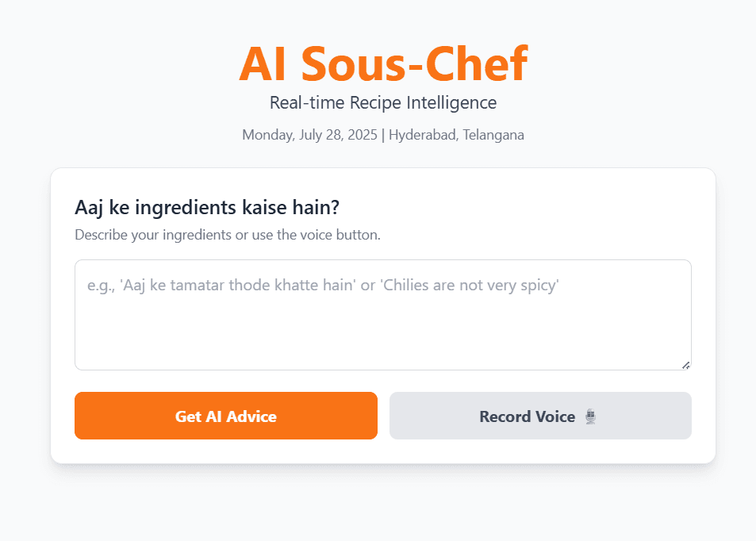The width and height of the screenshot is (756, 541).
Task: Grab the textarea resize handle corner
Action: tap(686, 366)
